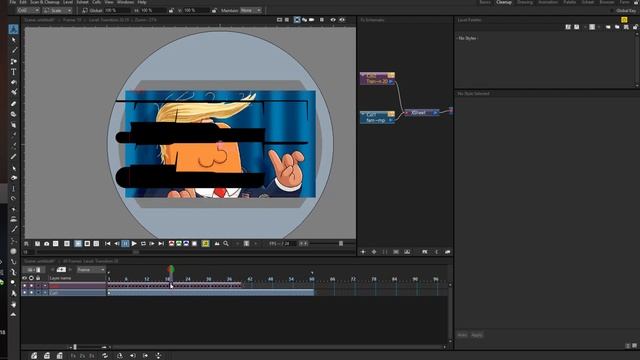This screenshot has height=360, width=640.
Task: Switch to the Xsheet room tab
Action: (588, 2)
